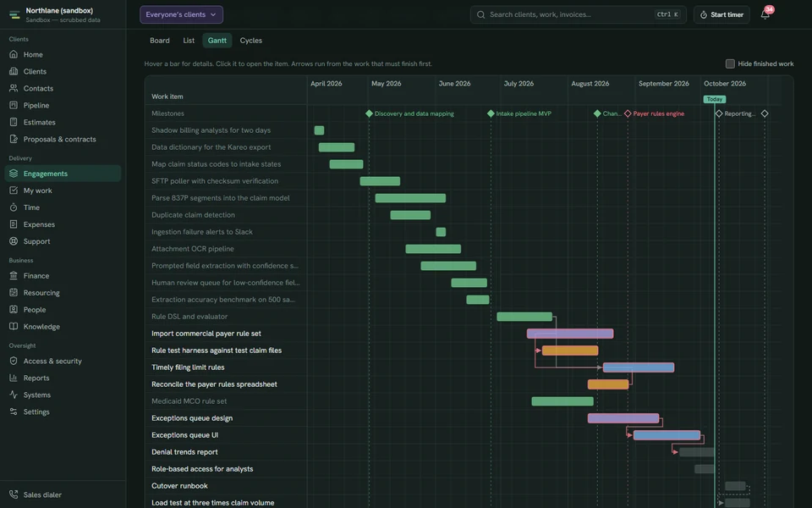Open the green Shadow billing analysts bar
Screen dimensions: 812x508
click(x=319, y=130)
